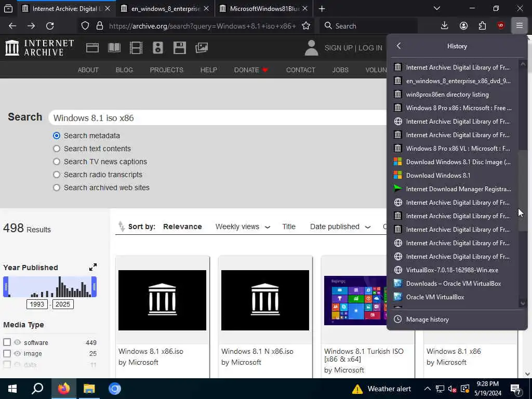
Task: Open the Video film icon
Action: tap(136, 48)
